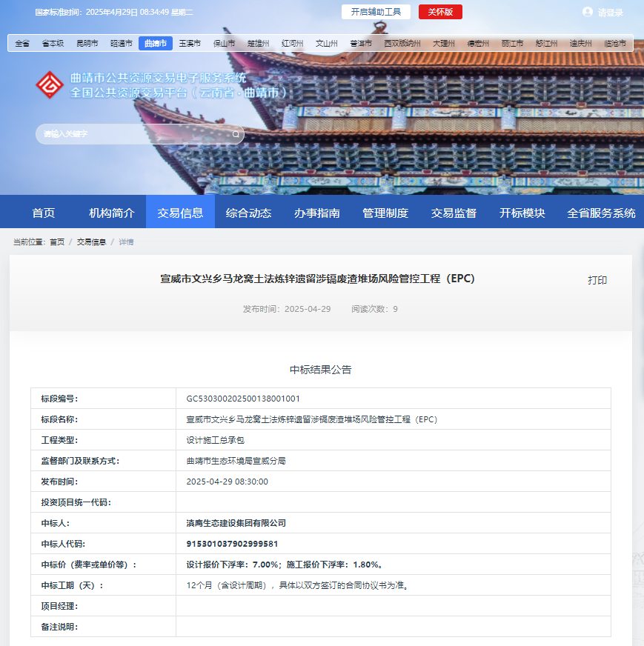Click the search magnifier icon

pos(235,134)
